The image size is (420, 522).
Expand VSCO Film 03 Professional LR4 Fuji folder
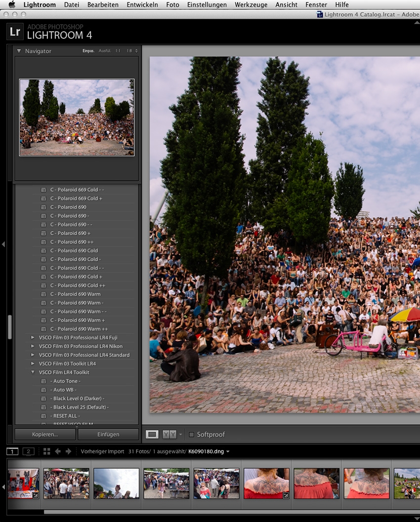pos(33,338)
